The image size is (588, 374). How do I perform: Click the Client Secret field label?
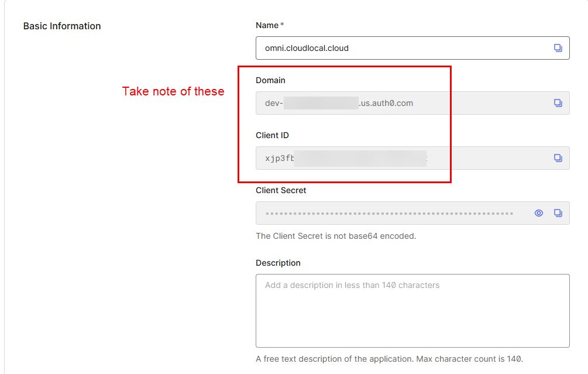coord(281,190)
